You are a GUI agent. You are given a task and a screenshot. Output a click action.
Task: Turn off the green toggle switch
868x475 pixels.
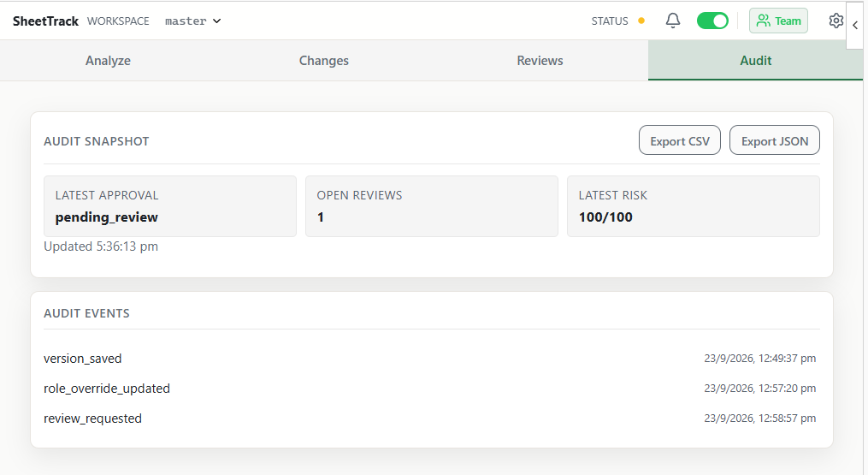click(x=712, y=21)
